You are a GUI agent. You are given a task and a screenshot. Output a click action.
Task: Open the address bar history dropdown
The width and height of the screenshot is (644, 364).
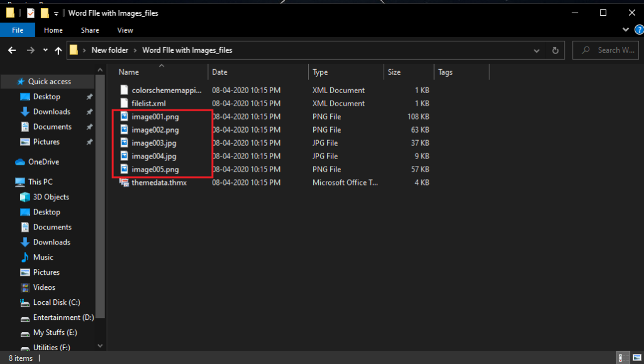[x=536, y=50]
